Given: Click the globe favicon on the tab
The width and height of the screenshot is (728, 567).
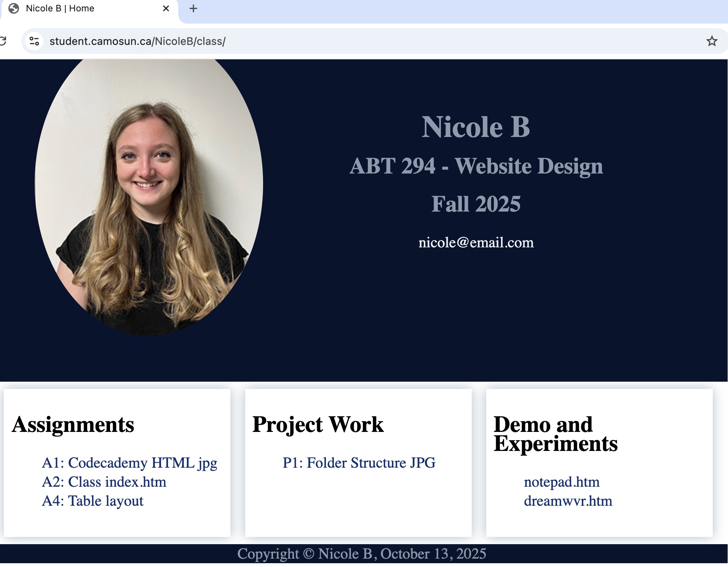Looking at the screenshot, I should [x=14, y=8].
